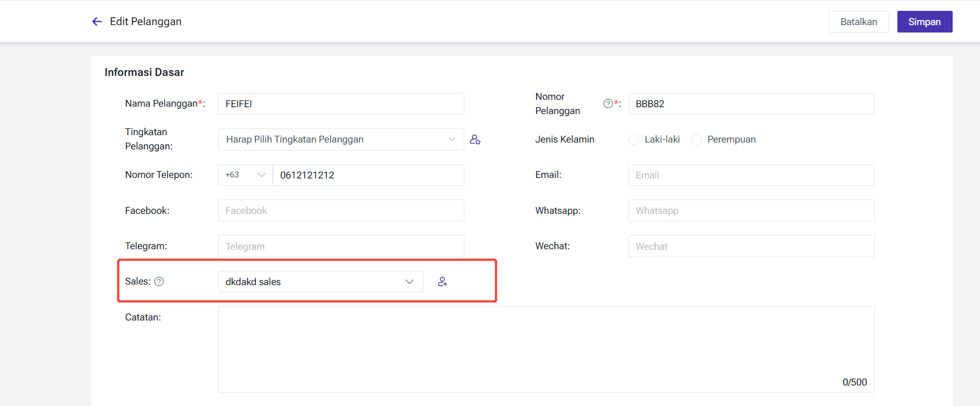Screen dimensions: 980x406
Task: Expand the Sales dropdown showing dkdakd sales
Action: pyautogui.click(x=320, y=282)
